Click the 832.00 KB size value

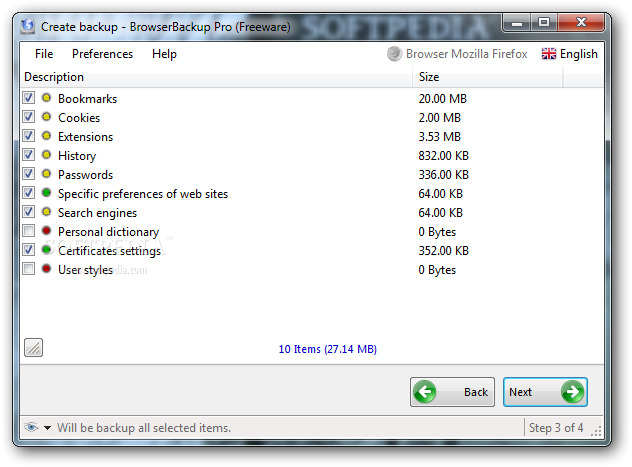(443, 156)
